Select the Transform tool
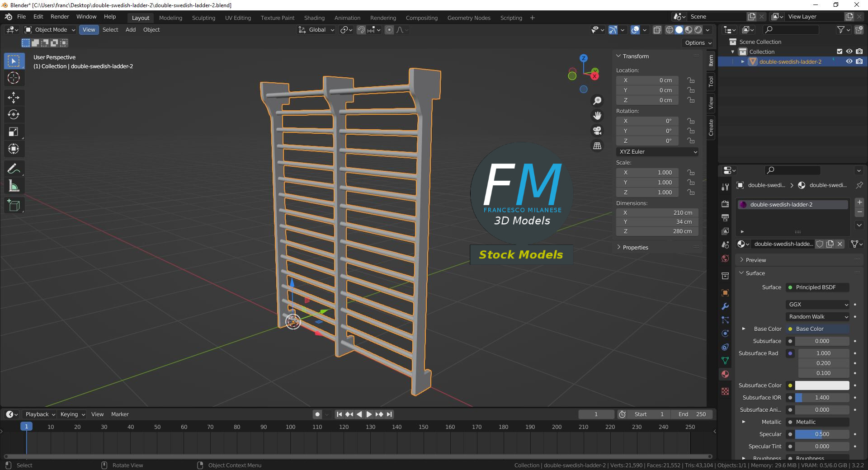Image resolution: width=868 pixels, height=470 pixels. click(14, 149)
